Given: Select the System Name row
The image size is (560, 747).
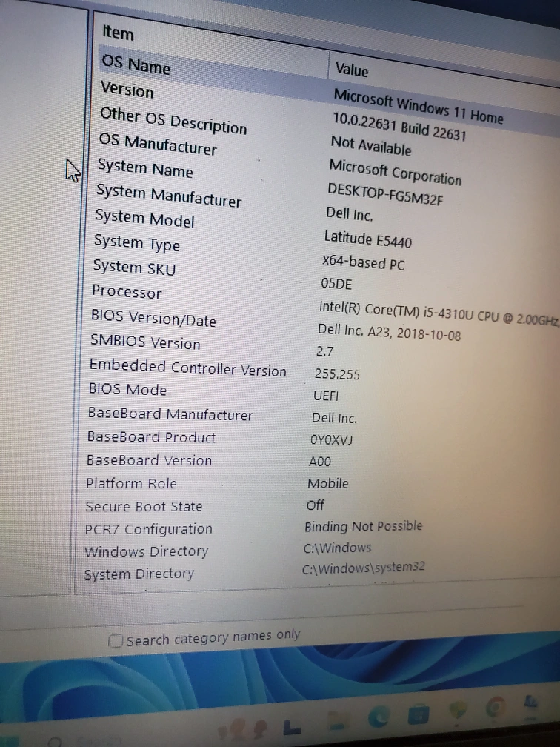Looking at the screenshot, I should coord(144,168).
